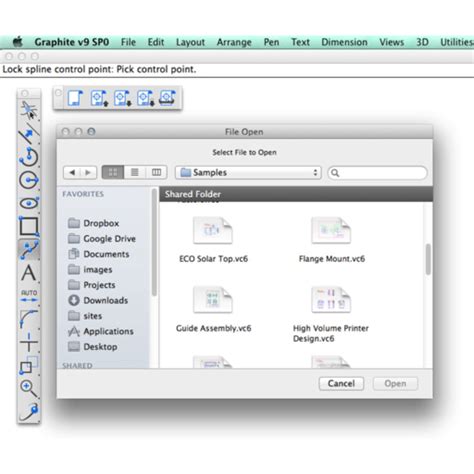Click third spline sub-tool in floating palette
The width and height of the screenshot is (474, 474).
[x=122, y=98]
